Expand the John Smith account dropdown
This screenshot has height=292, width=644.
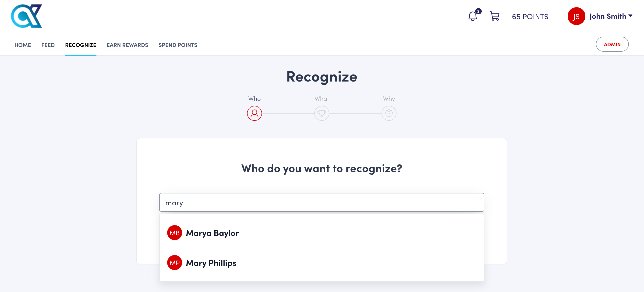pyautogui.click(x=630, y=16)
